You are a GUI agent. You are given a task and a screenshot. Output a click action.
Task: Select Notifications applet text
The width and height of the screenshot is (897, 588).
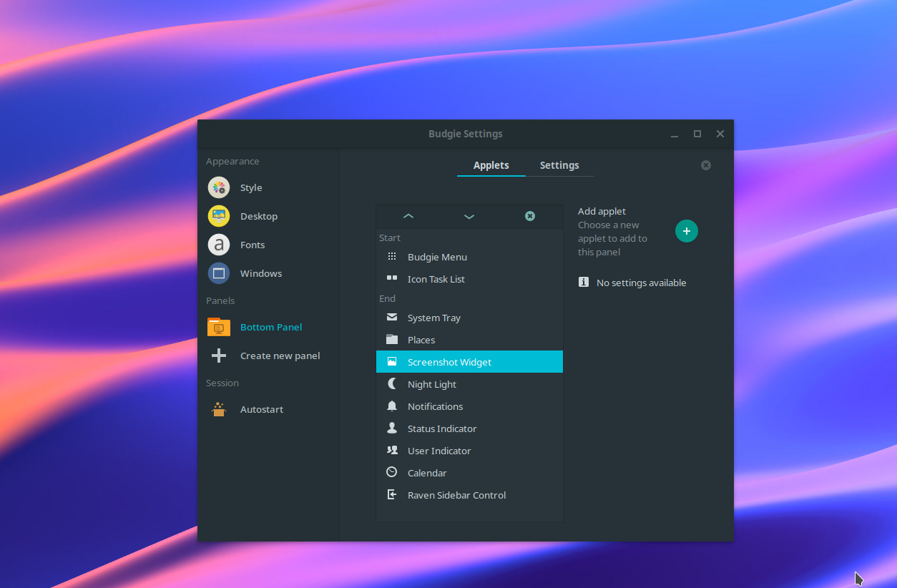click(436, 407)
